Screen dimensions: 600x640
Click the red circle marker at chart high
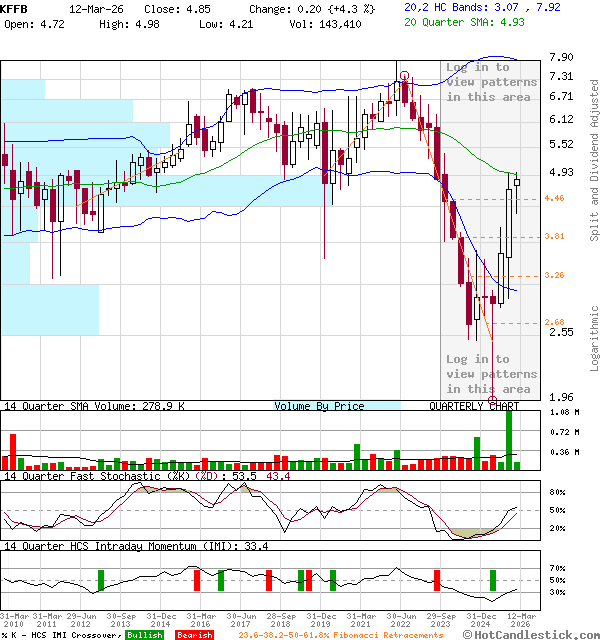click(x=403, y=76)
